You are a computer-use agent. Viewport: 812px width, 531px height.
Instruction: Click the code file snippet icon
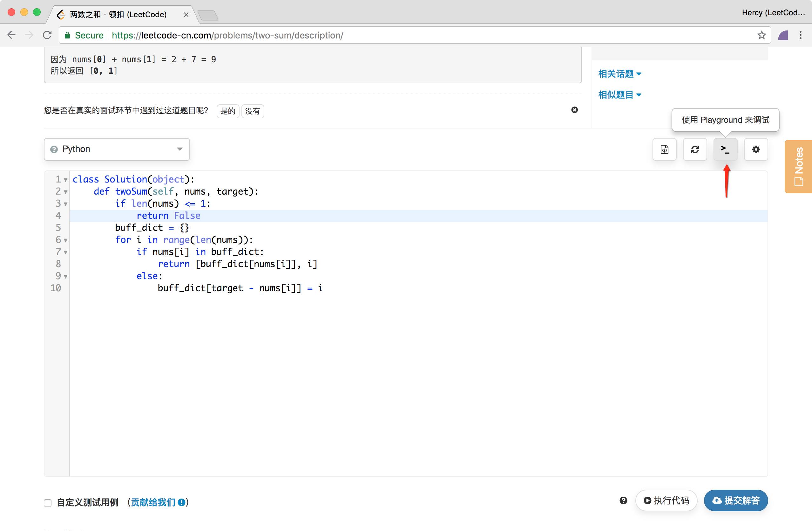(664, 149)
